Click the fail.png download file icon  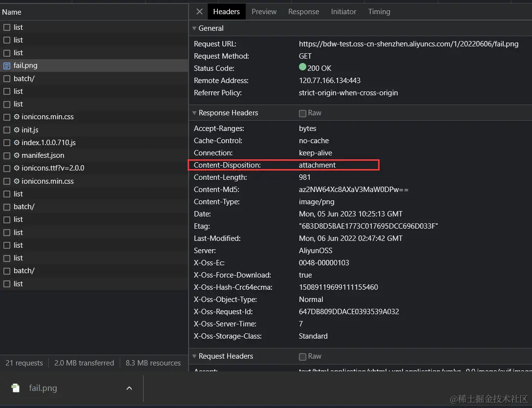coord(16,388)
